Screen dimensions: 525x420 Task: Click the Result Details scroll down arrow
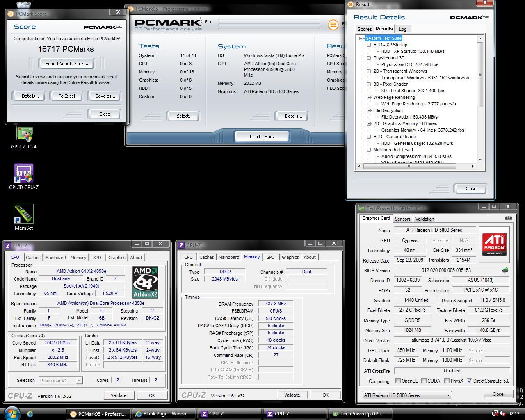point(480,159)
